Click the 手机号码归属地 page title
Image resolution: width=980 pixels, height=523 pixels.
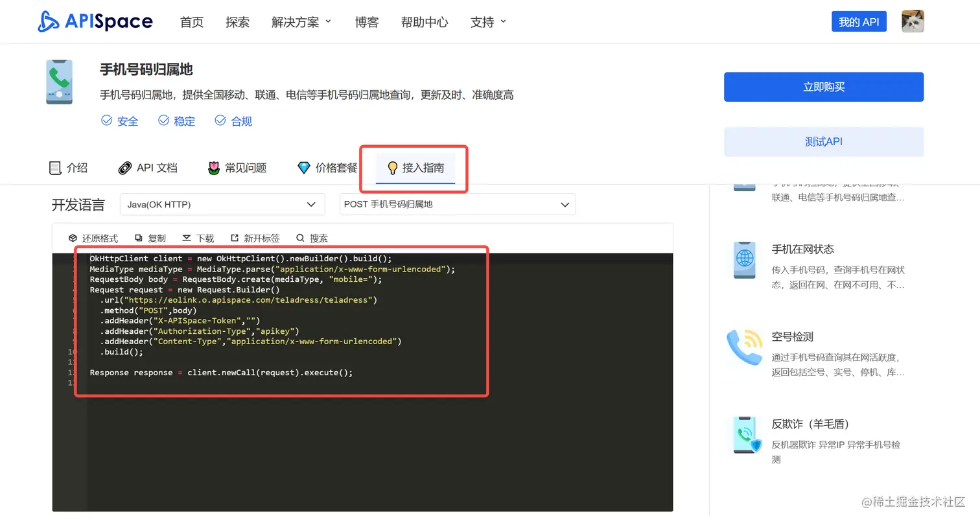point(146,69)
